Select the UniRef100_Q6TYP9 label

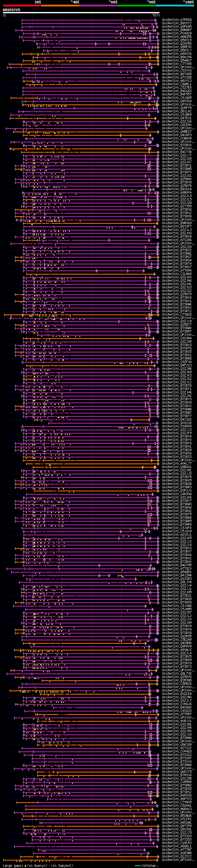tap(177, 826)
